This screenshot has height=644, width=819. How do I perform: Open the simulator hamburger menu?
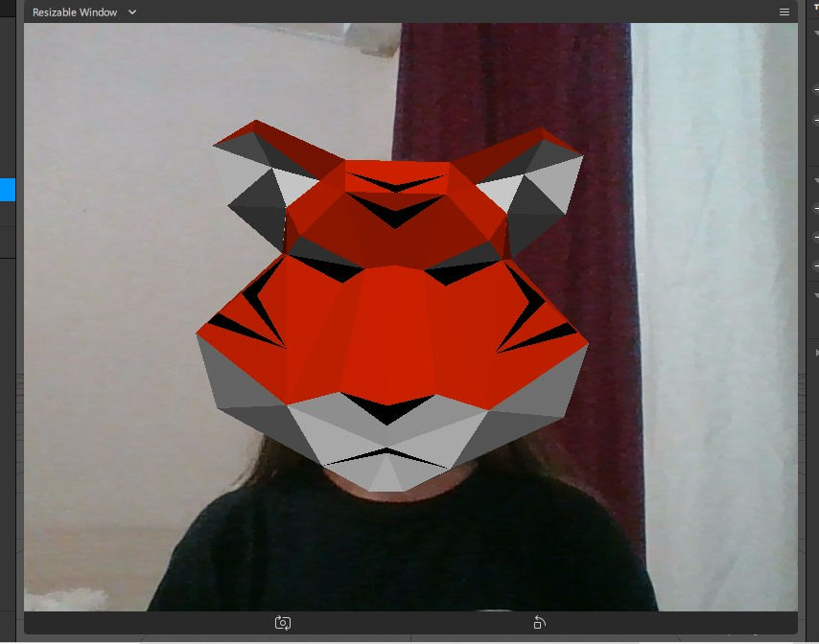pyautogui.click(x=784, y=12)
